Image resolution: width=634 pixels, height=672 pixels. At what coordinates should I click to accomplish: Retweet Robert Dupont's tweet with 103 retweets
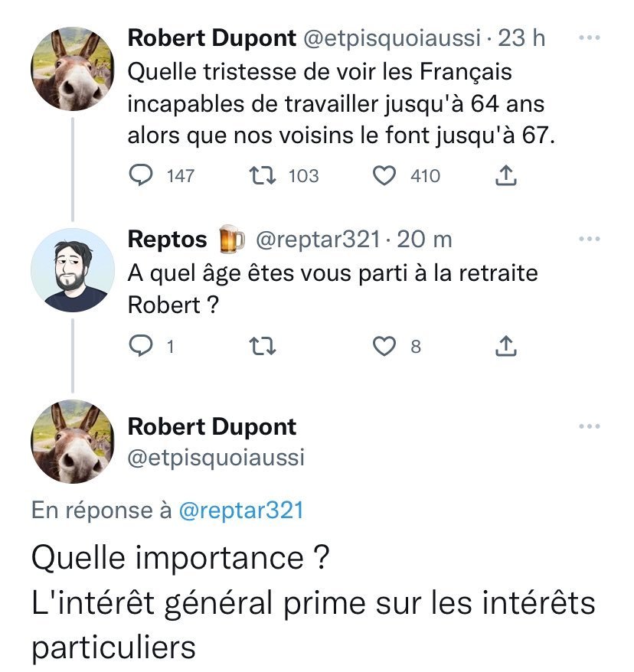click(x=263, y=176)
